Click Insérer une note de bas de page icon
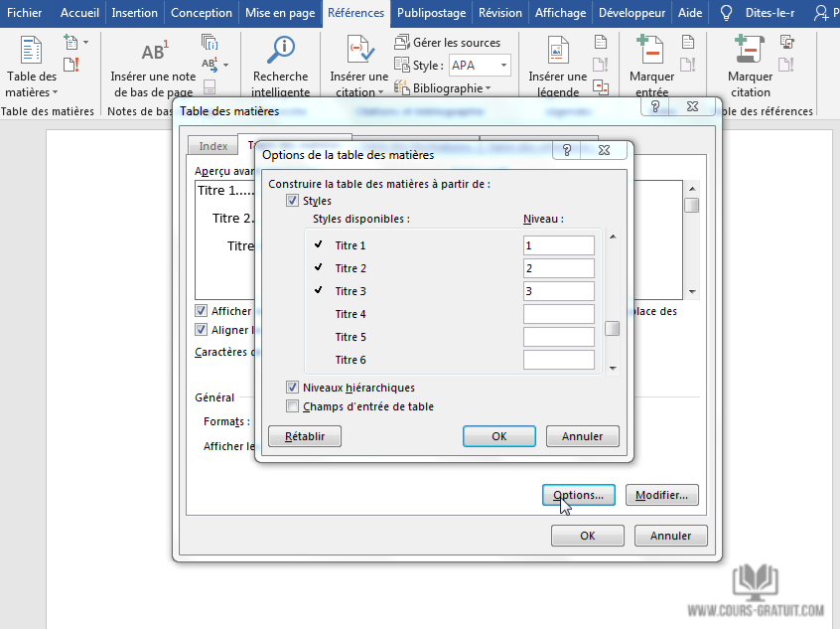 tap(153, 52)
